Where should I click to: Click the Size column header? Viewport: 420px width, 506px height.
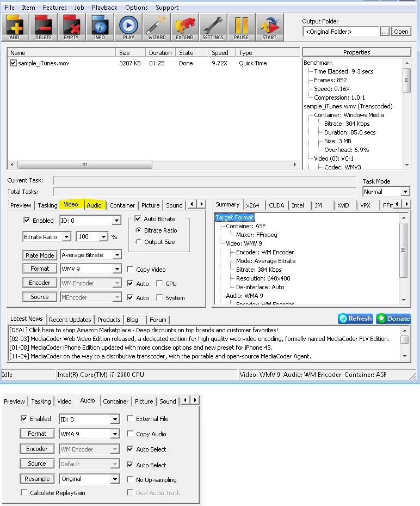coord(130,53)
